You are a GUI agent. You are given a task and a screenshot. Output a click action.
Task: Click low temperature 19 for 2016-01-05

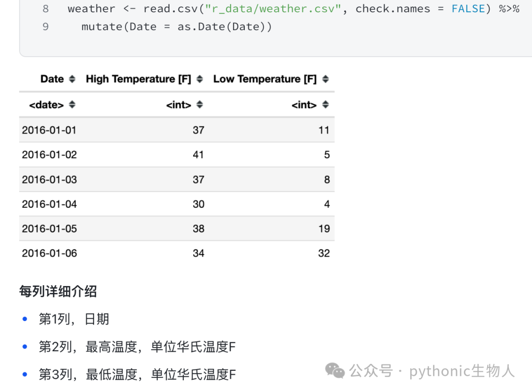(x=324, y=229)
